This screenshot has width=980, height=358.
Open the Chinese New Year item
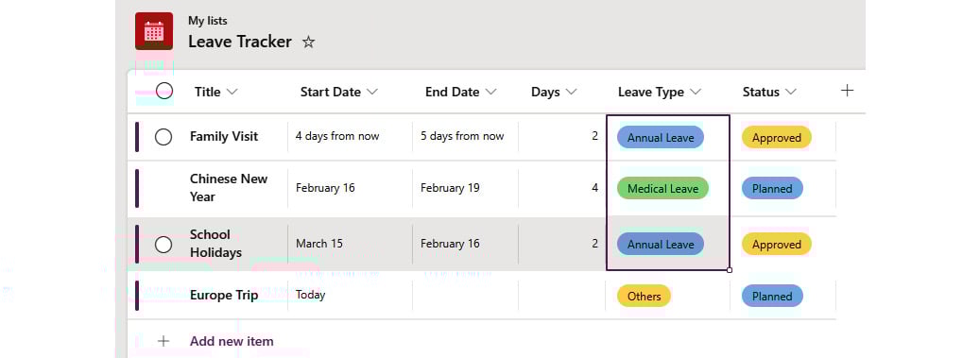(x=229, y=187)
